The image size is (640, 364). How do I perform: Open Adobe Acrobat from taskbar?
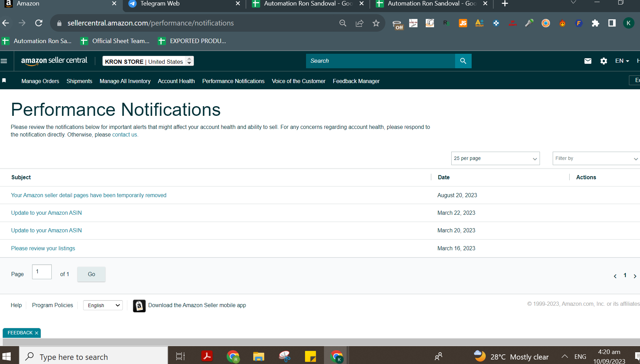(207, 356)
